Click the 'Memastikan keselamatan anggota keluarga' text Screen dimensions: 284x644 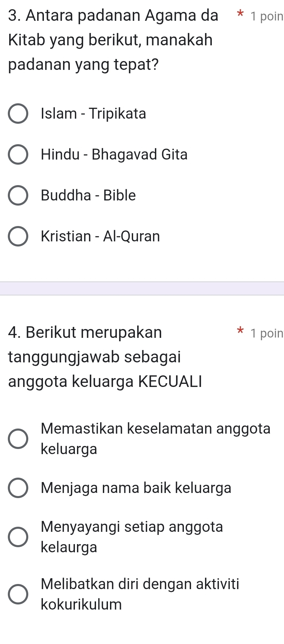pyautogui.click(x=155, y=438)
